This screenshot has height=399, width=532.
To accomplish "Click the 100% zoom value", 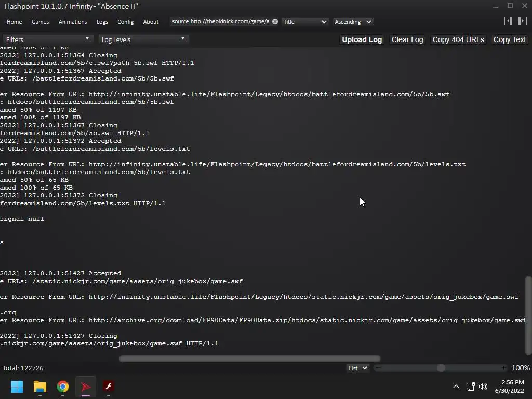I will click(x=521, y=368).
